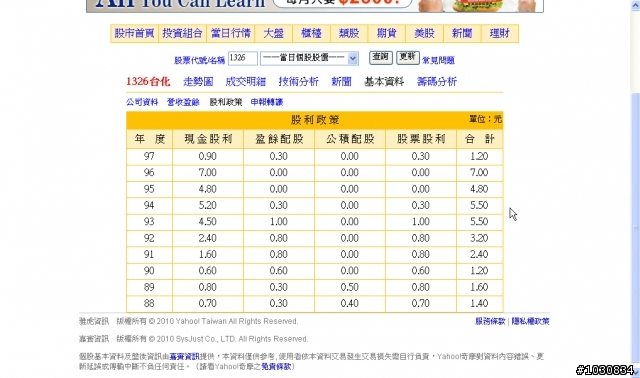Select year cell 96
The width and height of the screenshot is (640, 378).
(x=149, y=173)
